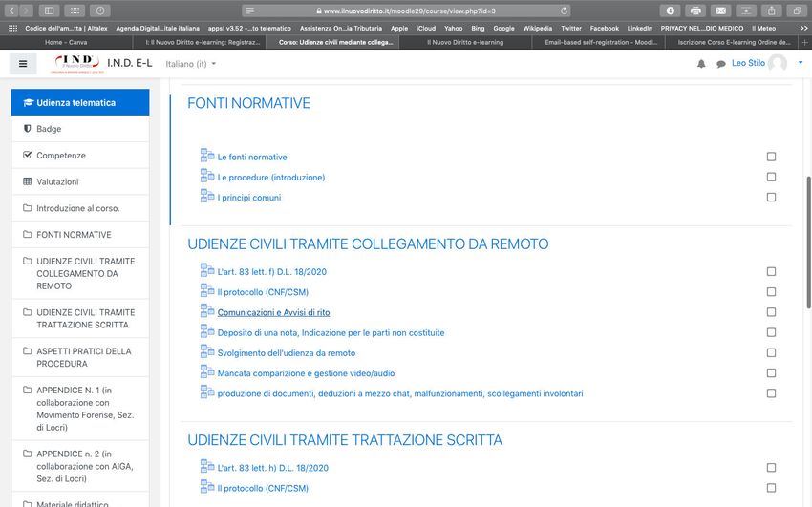Image resolution: width=812 pixels, height=507 pixels.
Task: Check completion box for I principi comuni
Action: coord(771,197)
